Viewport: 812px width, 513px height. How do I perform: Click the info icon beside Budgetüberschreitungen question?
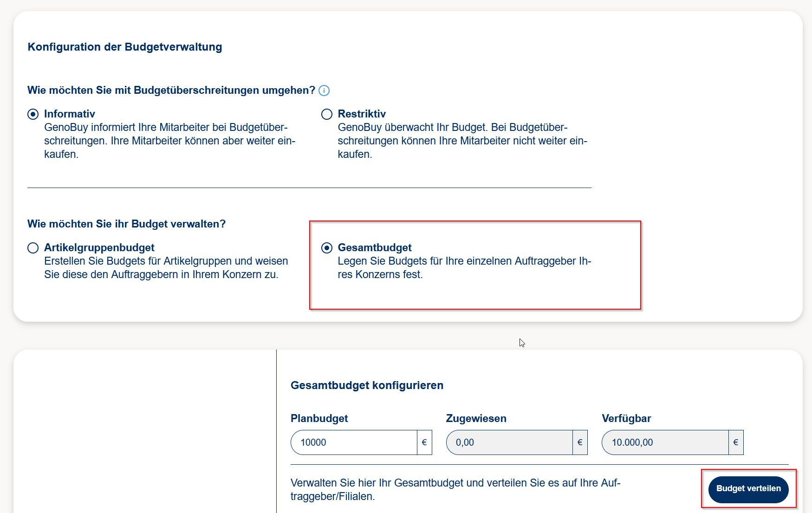[324, 91]
